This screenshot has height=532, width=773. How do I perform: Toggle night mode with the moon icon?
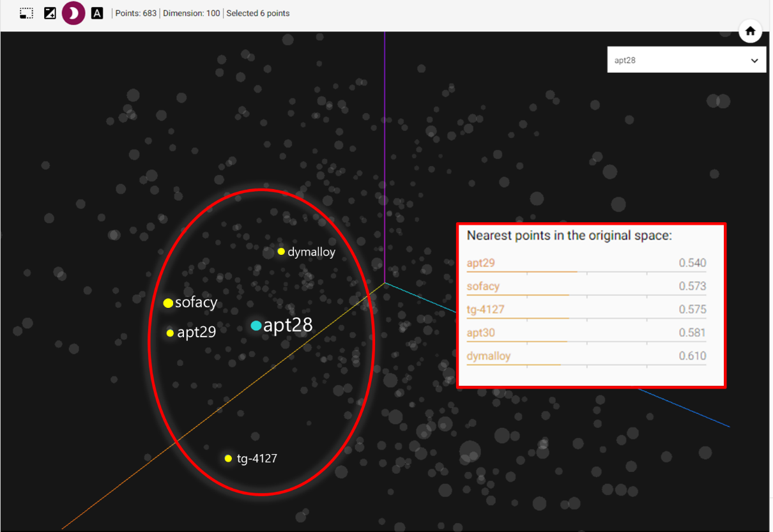pos(73,13)
